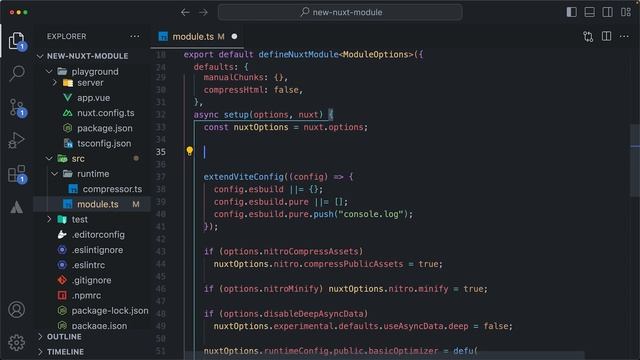
Task: Open .npmrc file
Action: click(x=86, y=296)
